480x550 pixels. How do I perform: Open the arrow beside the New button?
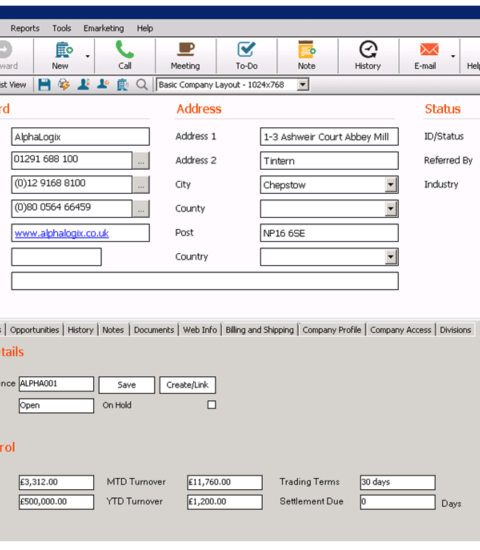pyautogui.click(x=88, y=56)
